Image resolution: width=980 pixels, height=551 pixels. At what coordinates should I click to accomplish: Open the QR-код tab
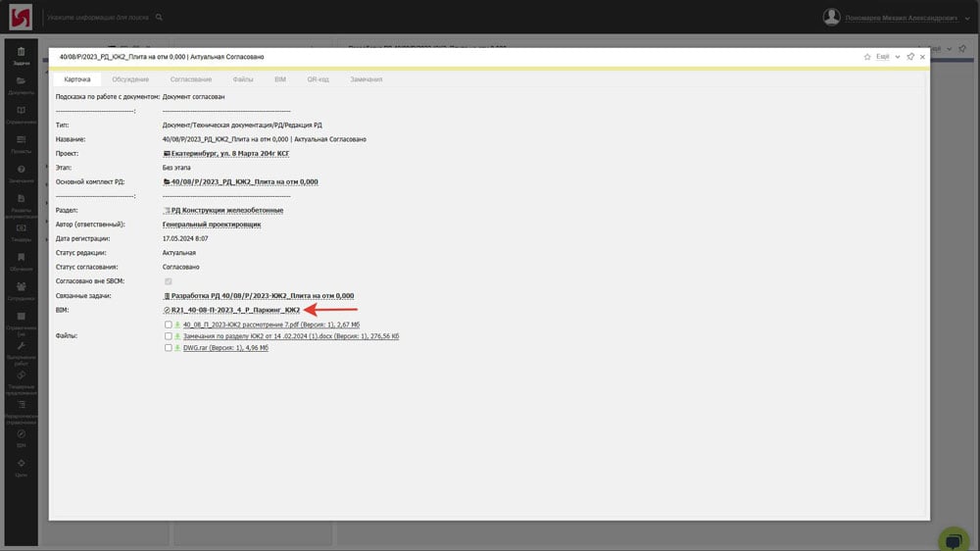tap(318, 78)
